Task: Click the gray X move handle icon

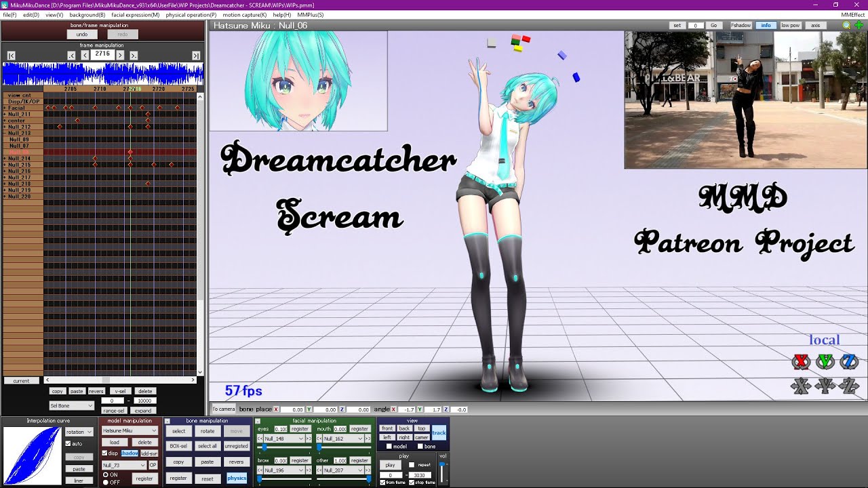Action: click(801, 386)
